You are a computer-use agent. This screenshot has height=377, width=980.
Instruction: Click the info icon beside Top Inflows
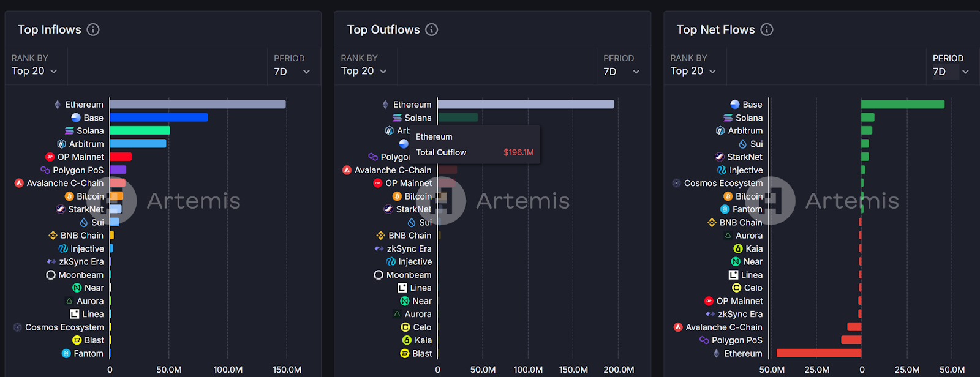(x=93, y=29)
